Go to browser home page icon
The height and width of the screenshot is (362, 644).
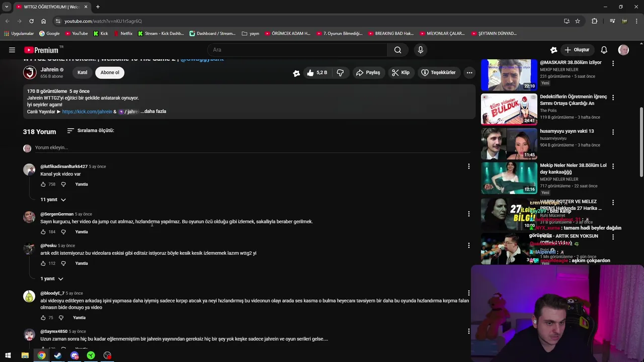43,21
